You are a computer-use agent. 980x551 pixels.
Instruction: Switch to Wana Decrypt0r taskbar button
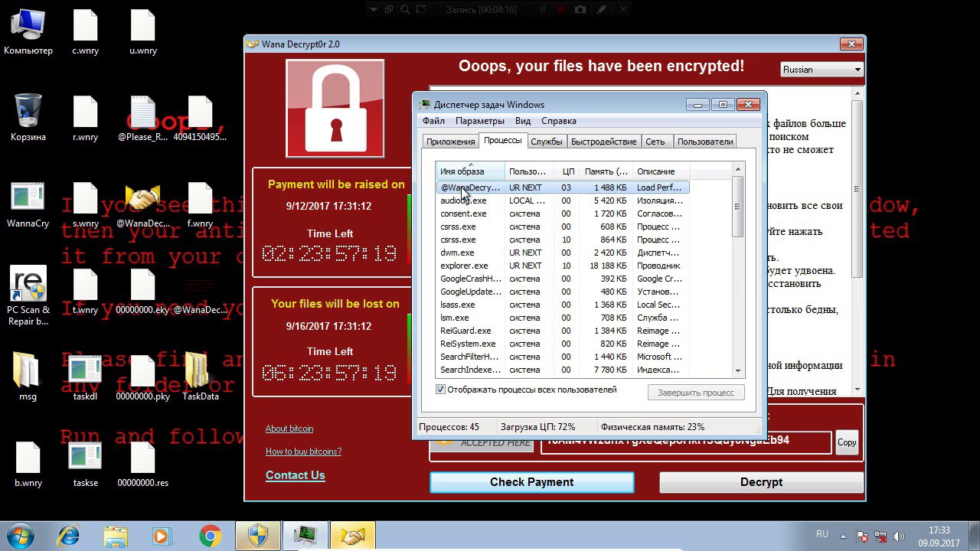click(353, 535)
